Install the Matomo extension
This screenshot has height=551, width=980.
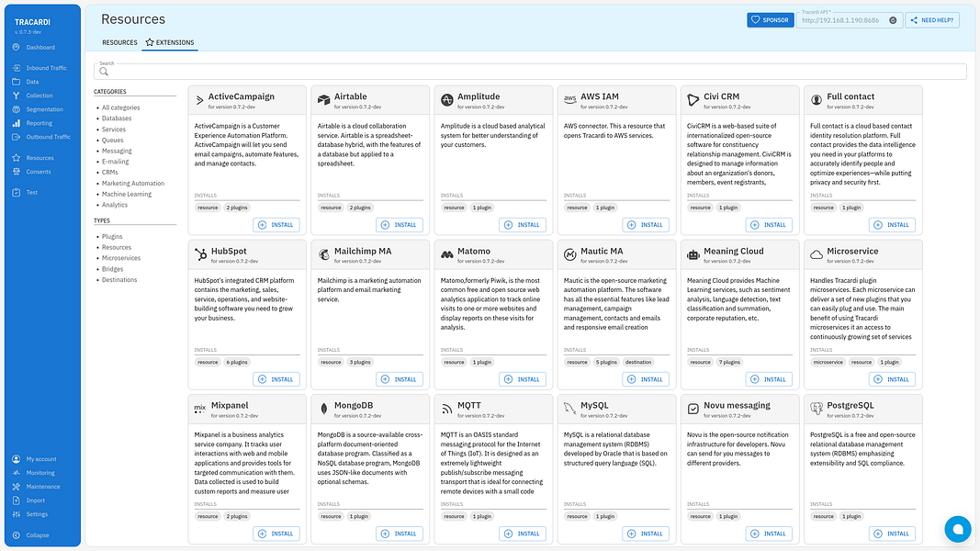(523, 379)
